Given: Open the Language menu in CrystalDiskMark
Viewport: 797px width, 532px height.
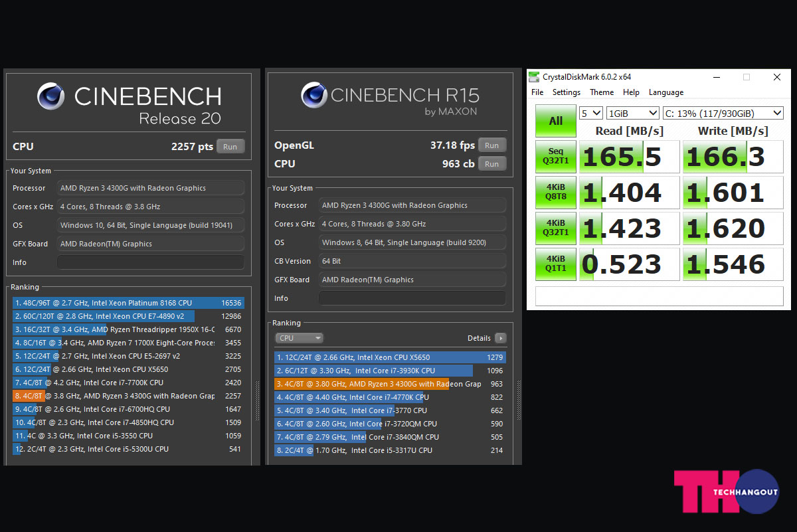Looking at the screenshot, I should (666, 92).
